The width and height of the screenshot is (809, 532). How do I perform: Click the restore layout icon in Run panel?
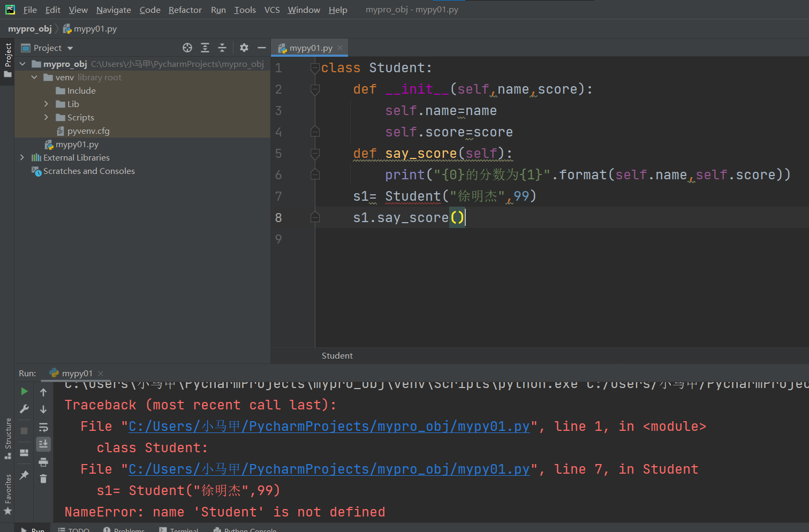[24, 453]
